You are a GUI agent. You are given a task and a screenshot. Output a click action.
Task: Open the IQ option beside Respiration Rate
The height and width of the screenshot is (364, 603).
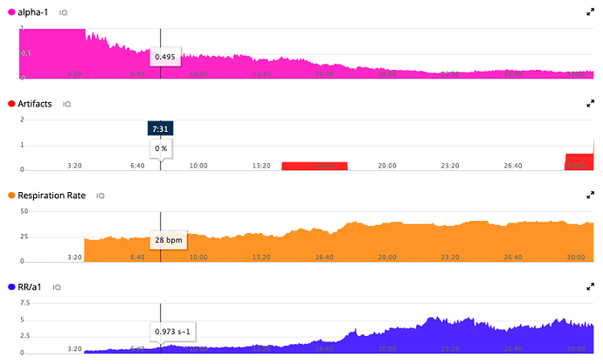click(x=100, y=196)
